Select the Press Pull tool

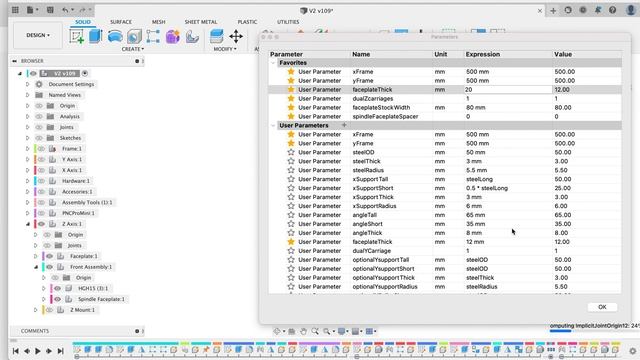pyautogui.click(x=216, y=37)
